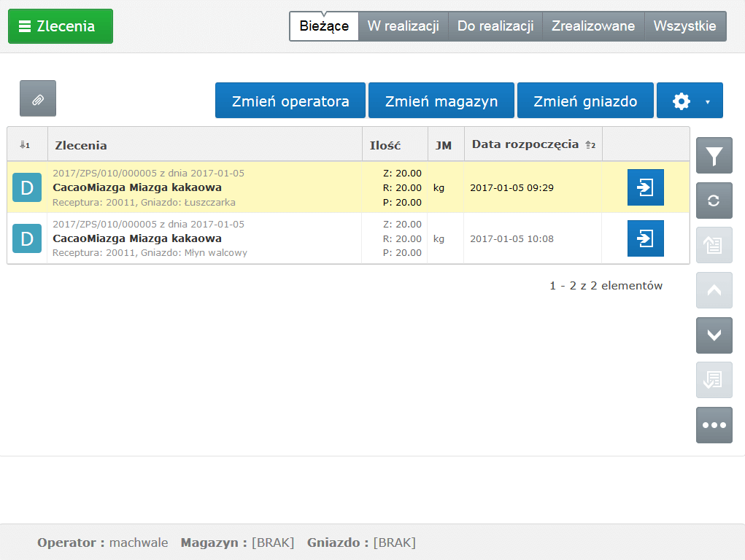Click Operator machwale in status bar
This screenshot has height=560, width=745.
[103, 542]
